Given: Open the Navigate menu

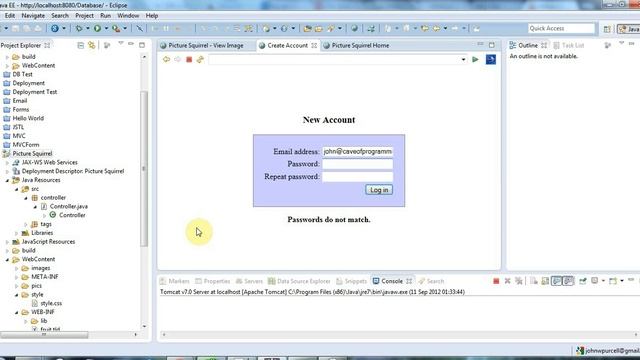Looking at the screenshot, I should click(33, 16).
